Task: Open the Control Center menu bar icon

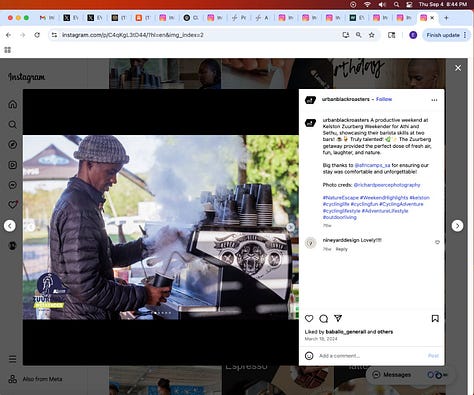Action: [409, 4]
